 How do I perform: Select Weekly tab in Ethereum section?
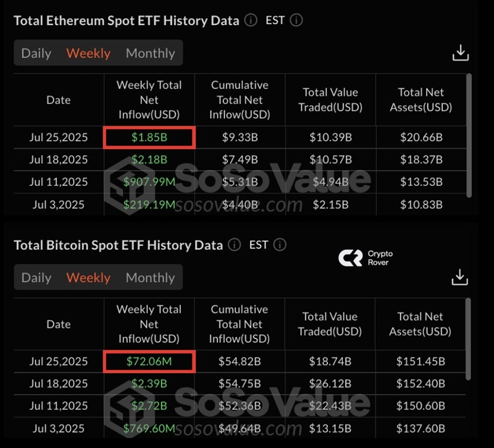point(88,53)
